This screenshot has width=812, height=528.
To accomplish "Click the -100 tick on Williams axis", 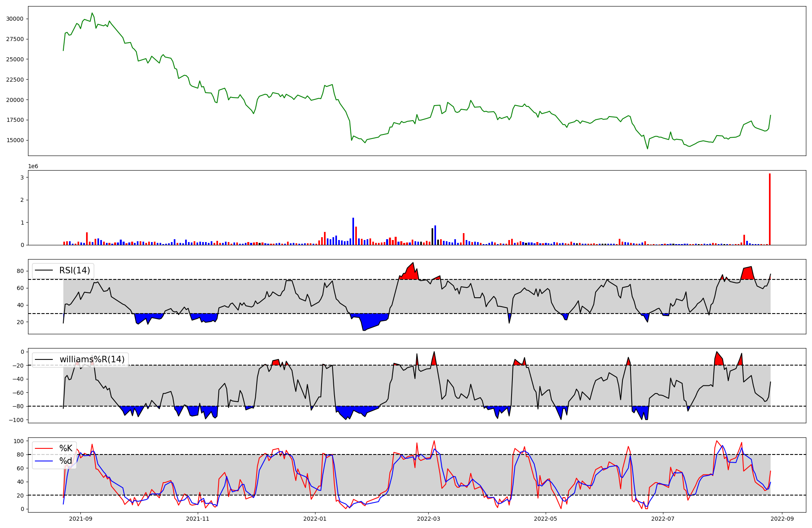I will tap(16, 420).
